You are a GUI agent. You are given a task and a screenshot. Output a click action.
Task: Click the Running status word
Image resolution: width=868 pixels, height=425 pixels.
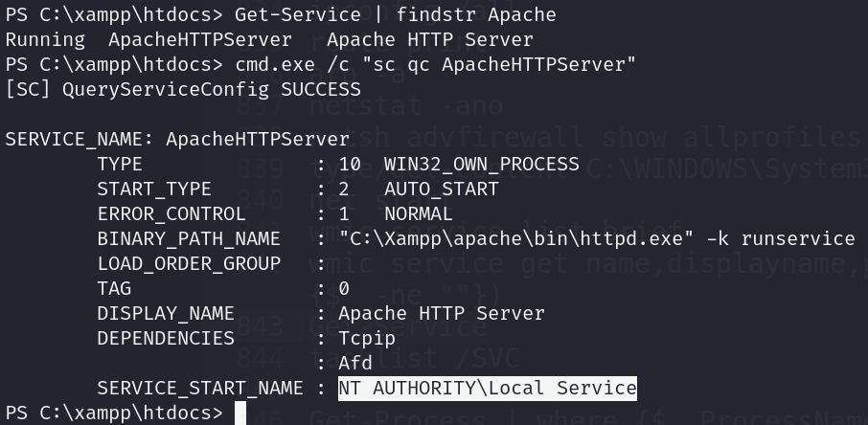pos(45,39)
